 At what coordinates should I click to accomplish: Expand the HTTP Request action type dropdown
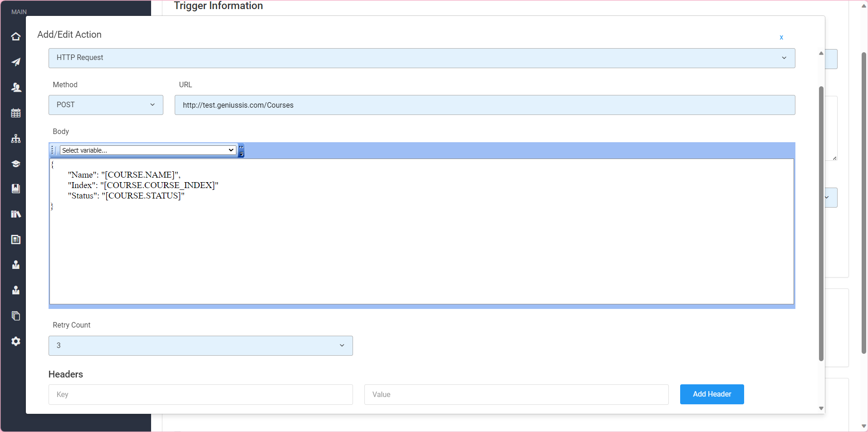point(422,58)
